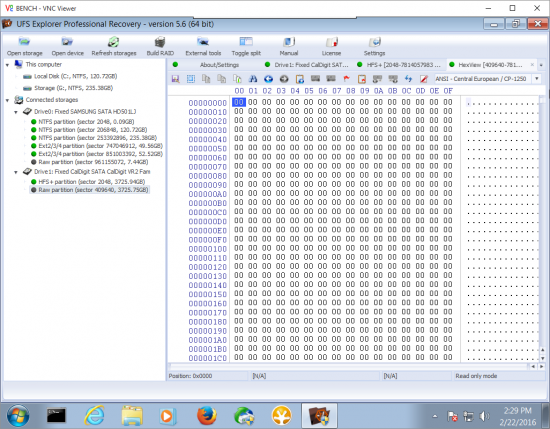Collapse Drive1 Fixed CalDigit node

(16, 172)
